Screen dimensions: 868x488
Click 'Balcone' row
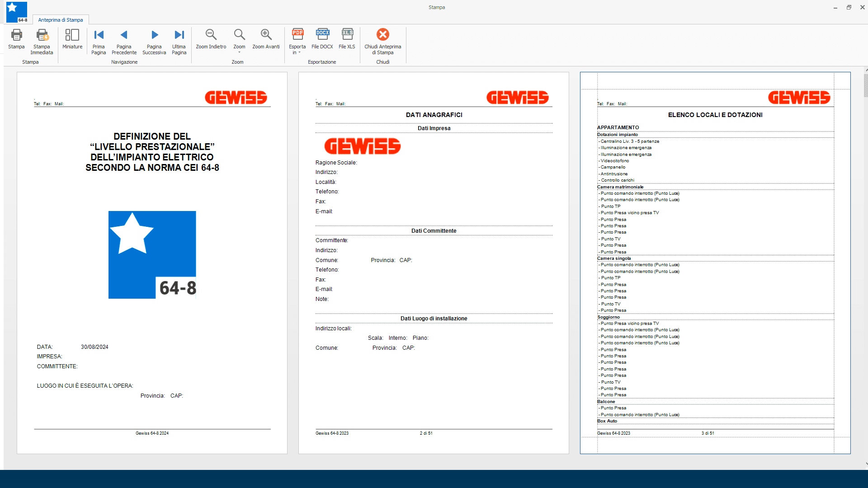click(715, 402)
